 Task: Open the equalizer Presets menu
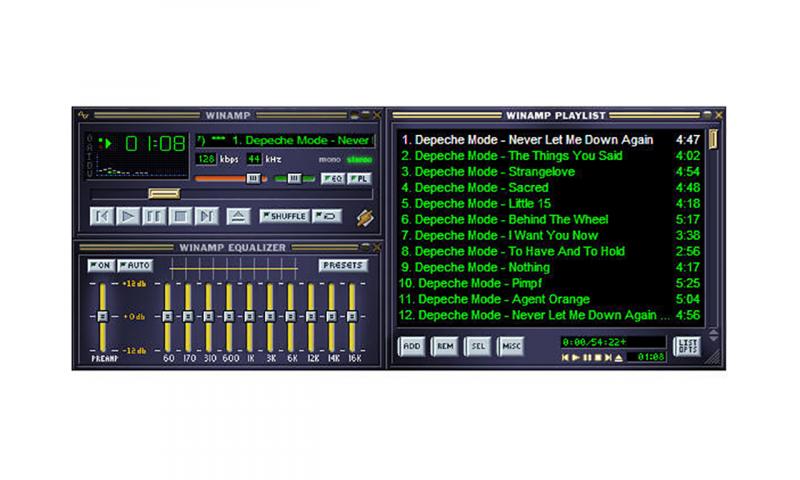coord(343,265)
